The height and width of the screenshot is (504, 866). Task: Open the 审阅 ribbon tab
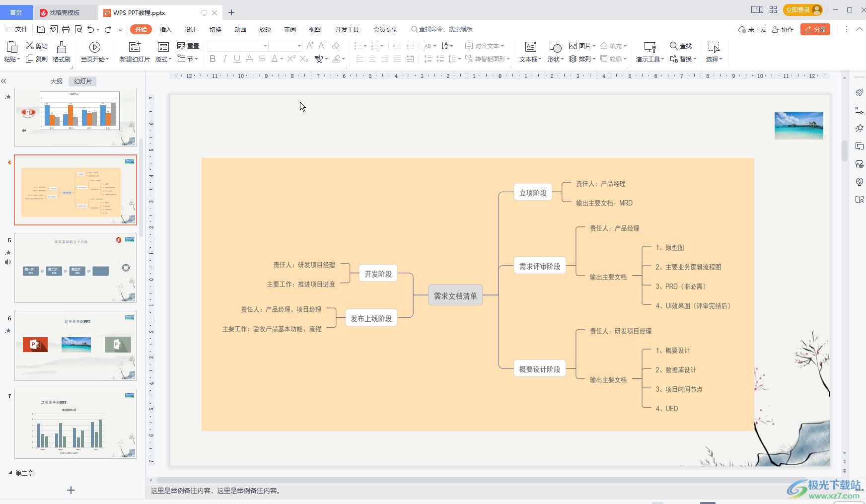point(290,29)
